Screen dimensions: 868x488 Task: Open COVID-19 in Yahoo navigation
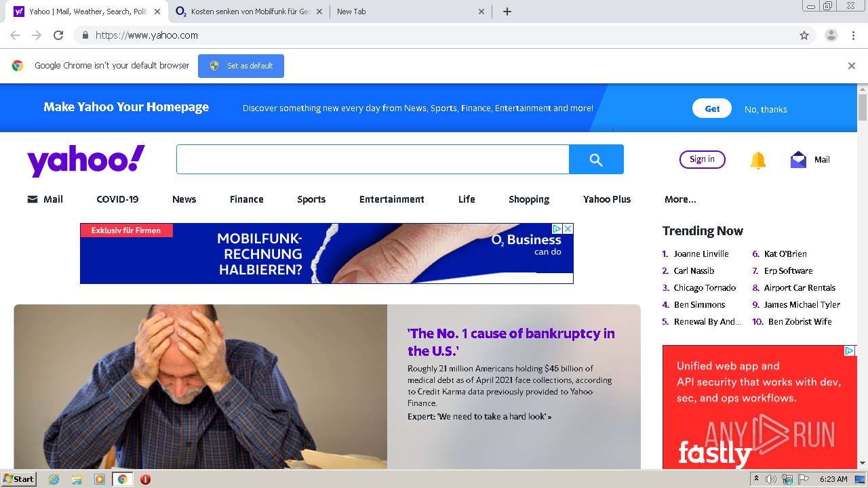tap(117, 199)
